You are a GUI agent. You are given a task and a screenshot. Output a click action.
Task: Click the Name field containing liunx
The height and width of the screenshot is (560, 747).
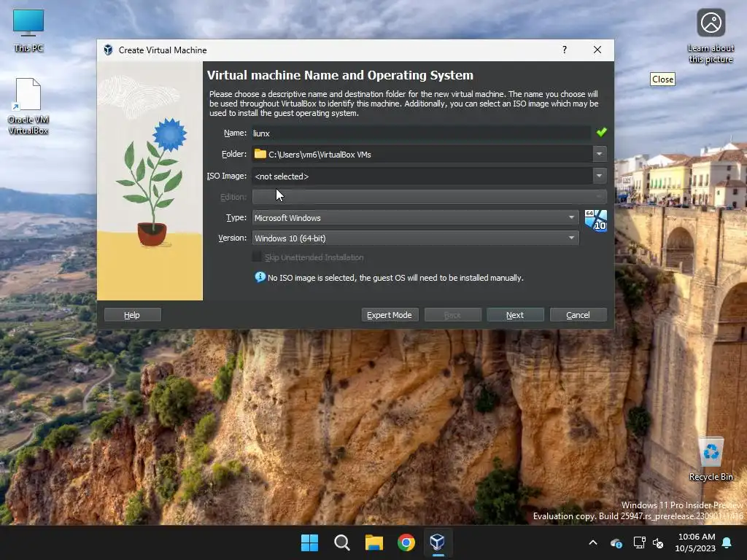[422, 133]
